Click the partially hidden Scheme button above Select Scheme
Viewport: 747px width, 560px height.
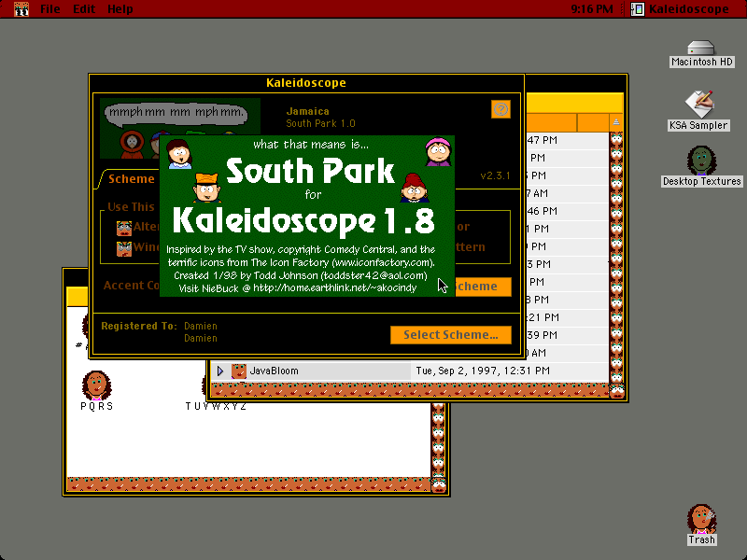[x=483, y=287]
